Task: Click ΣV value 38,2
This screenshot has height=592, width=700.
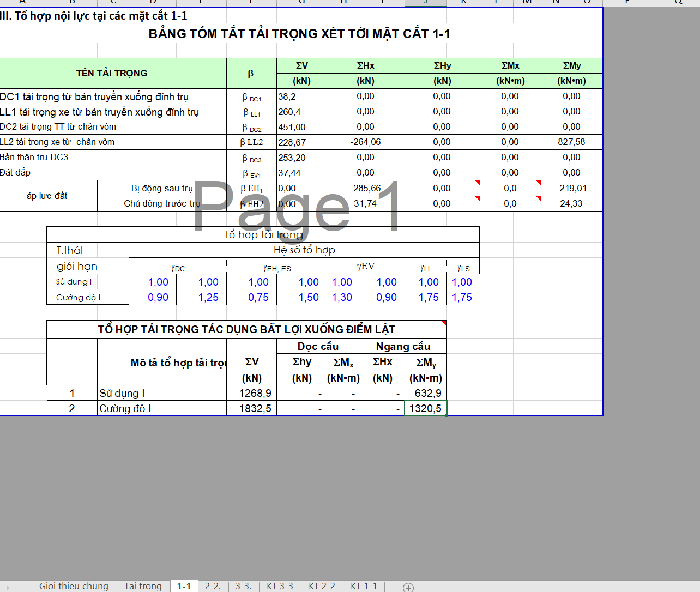Action: coord(301,96)
